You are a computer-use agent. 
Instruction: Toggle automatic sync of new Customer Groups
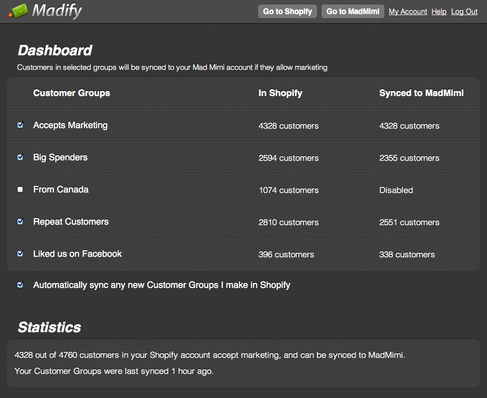[x=20, y=285]
